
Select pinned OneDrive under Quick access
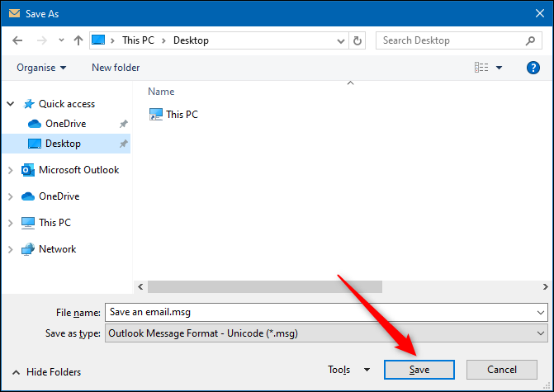pos(66,124)
